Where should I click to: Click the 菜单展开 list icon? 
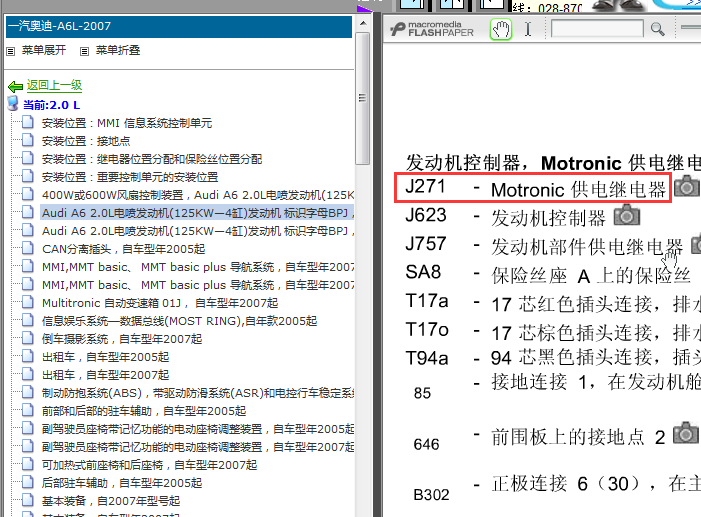pos(11,51)
